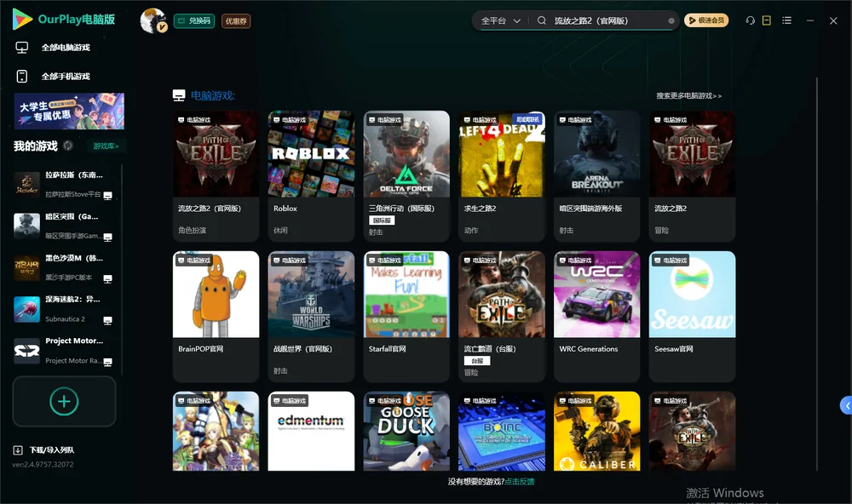Image resolution: width=852 pixels, height=504 pixels.
Task: Click the yellow mini-mode window icon
Action: click(767, 20)
